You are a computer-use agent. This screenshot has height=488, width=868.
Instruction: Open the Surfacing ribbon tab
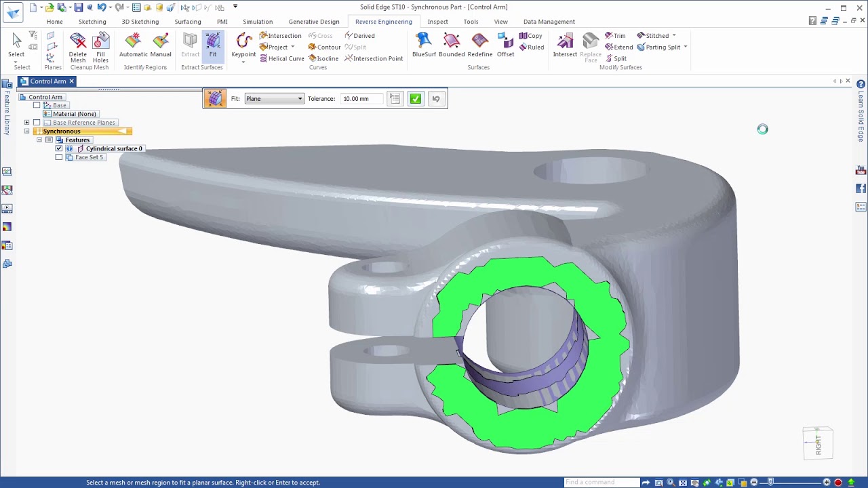[188, 22]
